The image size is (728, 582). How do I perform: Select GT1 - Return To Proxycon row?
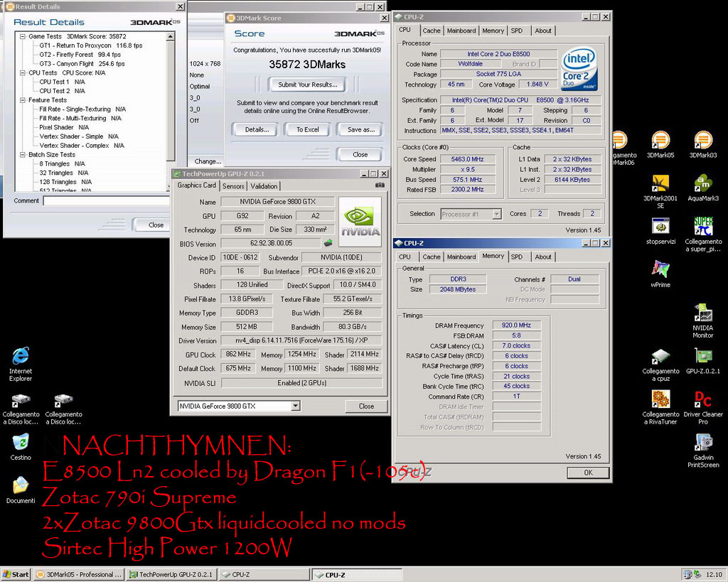click(90, 45)
